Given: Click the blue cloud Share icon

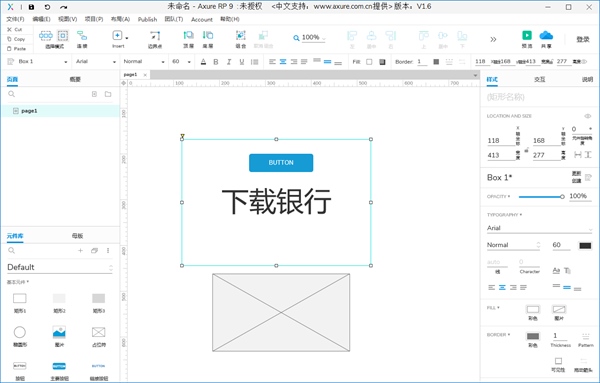Looking at the screenshot, I should point(546,36).
